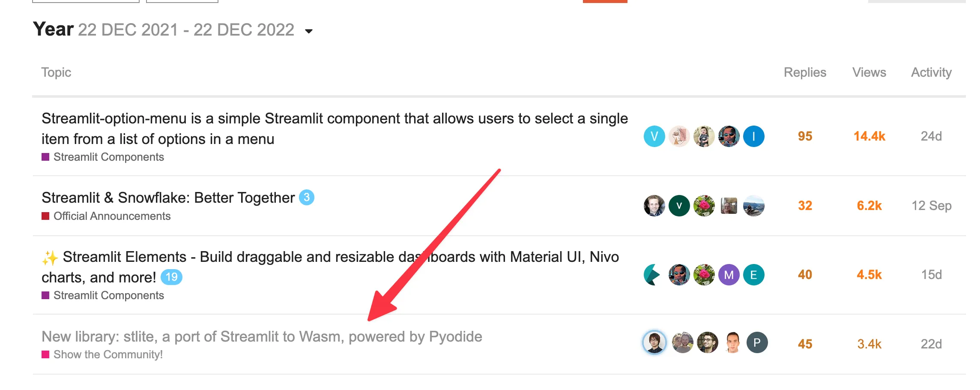The width and height of the screenshot is (980, 390).
Task: Click the 3 unread badge on Snowflake topic
Action: click(306, 198)
